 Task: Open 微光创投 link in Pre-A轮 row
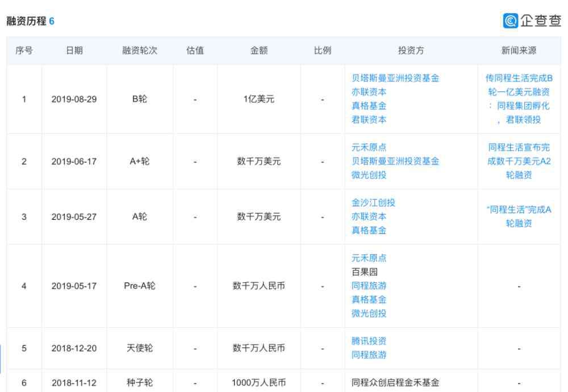[369, 314]
